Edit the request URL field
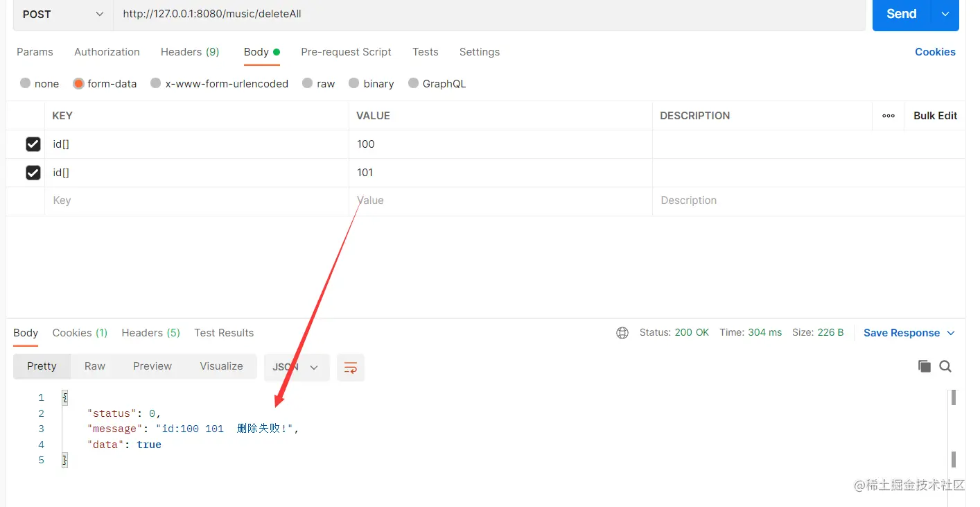 pyautogui.click(x=489, y=14)
